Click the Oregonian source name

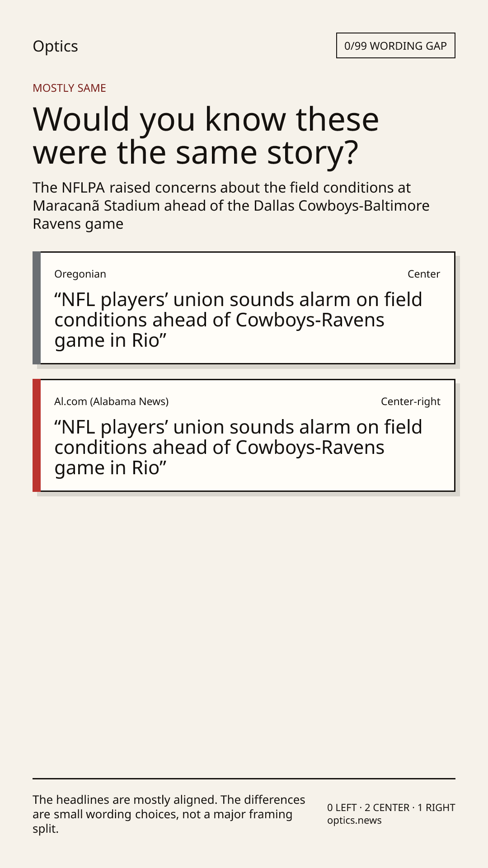click(80, 274)
